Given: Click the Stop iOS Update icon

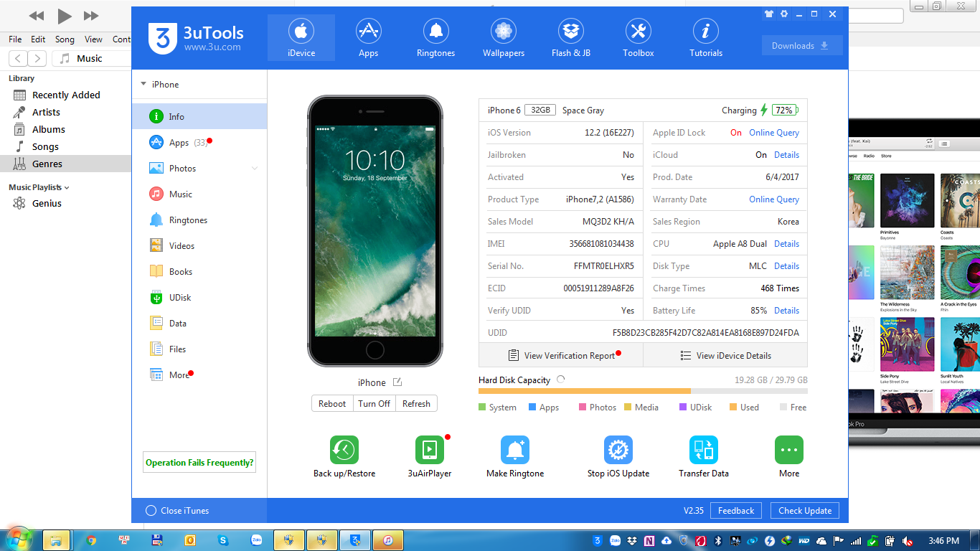Looking at the screenshot, I should (x=618, y=450).
